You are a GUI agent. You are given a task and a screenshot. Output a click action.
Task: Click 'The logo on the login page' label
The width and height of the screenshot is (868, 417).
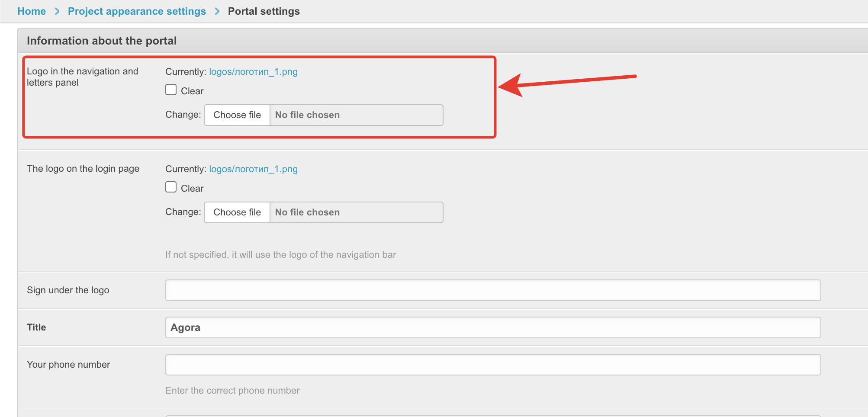[83, 169]
